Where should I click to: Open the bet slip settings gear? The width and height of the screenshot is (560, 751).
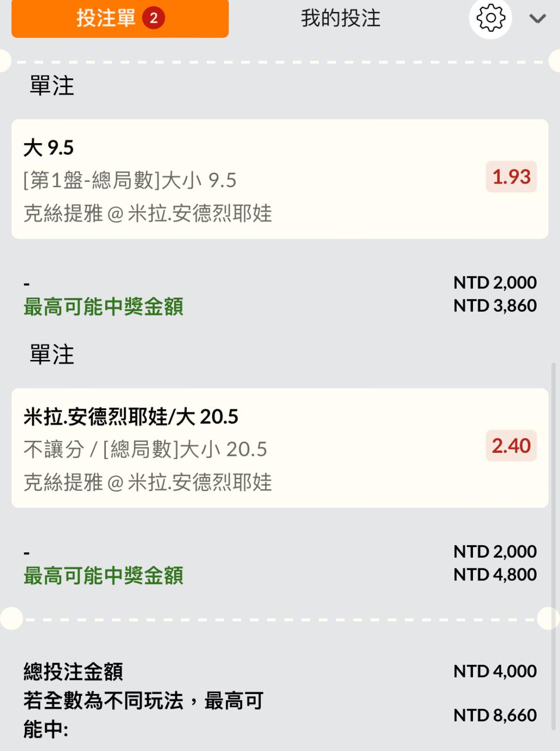(490, 19)
